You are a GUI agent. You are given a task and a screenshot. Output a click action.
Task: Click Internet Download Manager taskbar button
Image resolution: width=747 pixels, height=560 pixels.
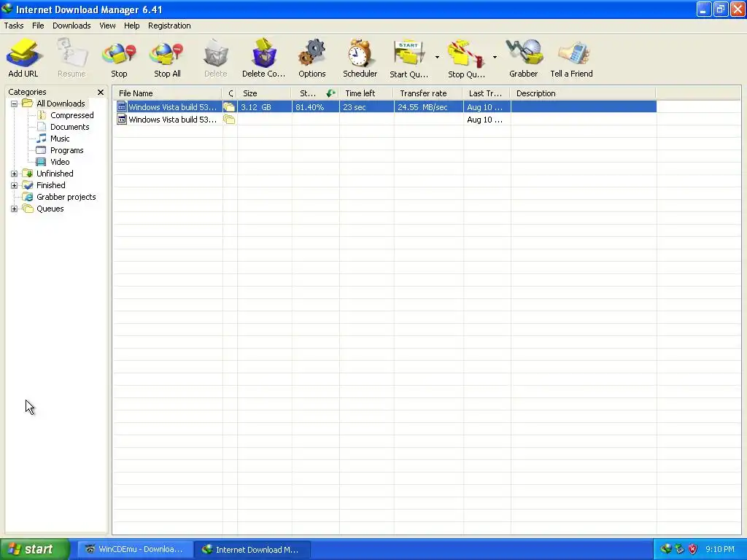(x=252, y=550)
